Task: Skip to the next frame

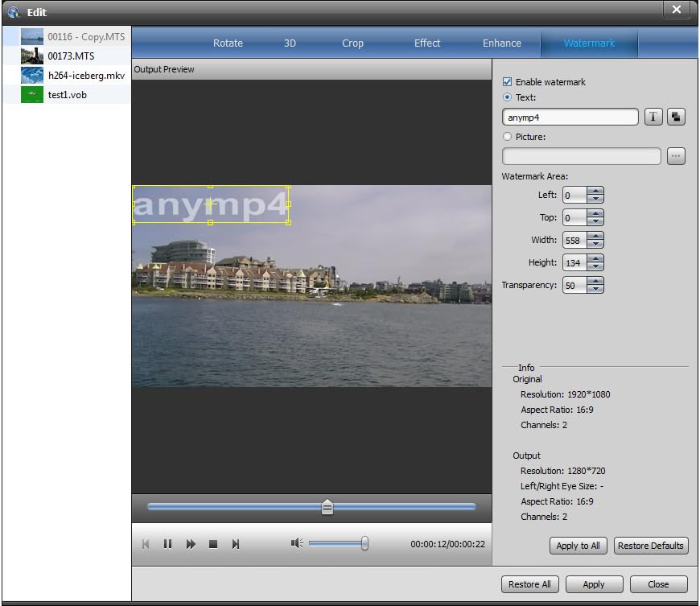Action: pyautogui.click(x=236, y=544)
